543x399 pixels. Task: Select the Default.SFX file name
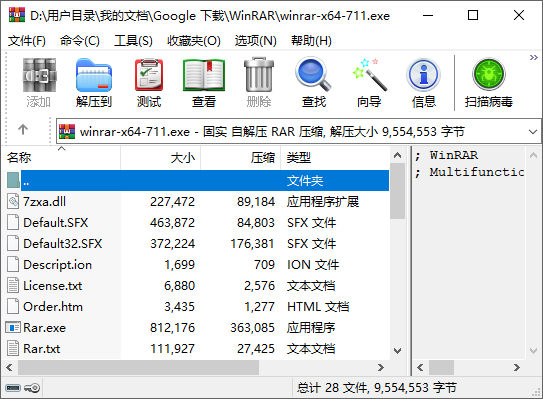tap(56, 222)
